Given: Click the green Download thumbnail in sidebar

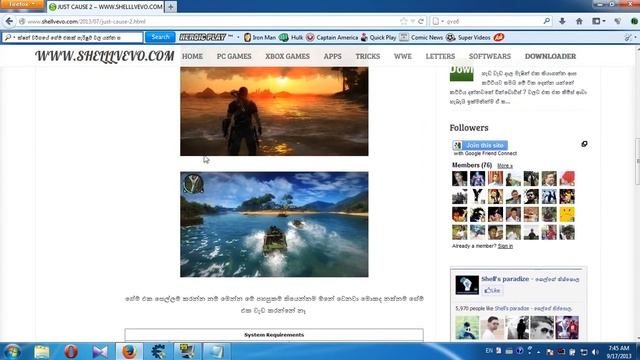Looking at the screenshot, I should point(462,73).
